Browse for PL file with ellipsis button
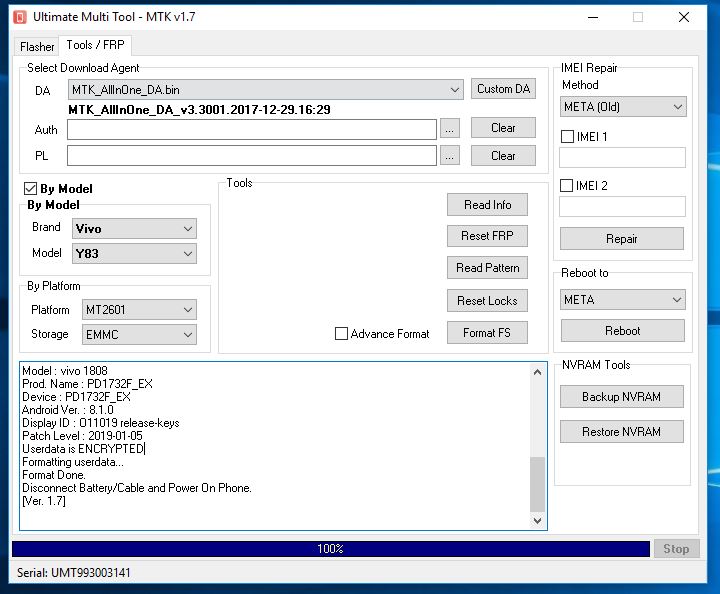The image size is (720, 594). pos(450,156)
